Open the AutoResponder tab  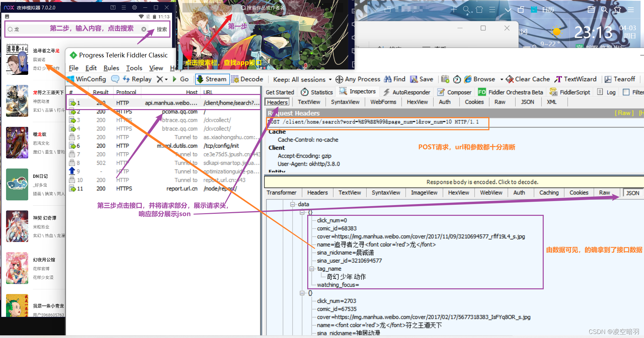coord(407,92)
